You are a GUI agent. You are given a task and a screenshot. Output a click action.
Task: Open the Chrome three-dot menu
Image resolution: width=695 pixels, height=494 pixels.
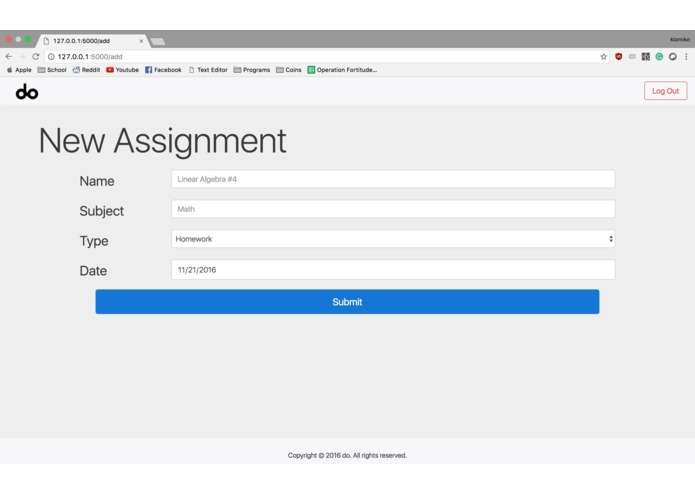coord(686,56)
